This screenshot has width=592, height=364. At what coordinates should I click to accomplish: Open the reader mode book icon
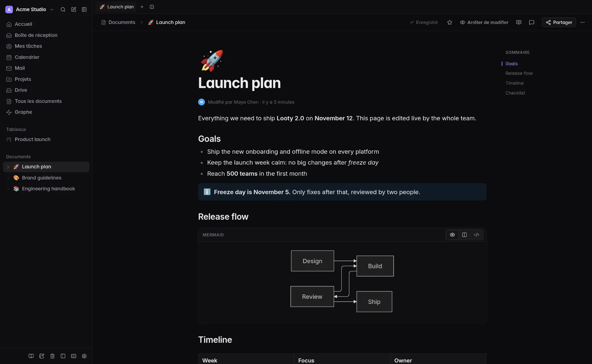[519, 22]
